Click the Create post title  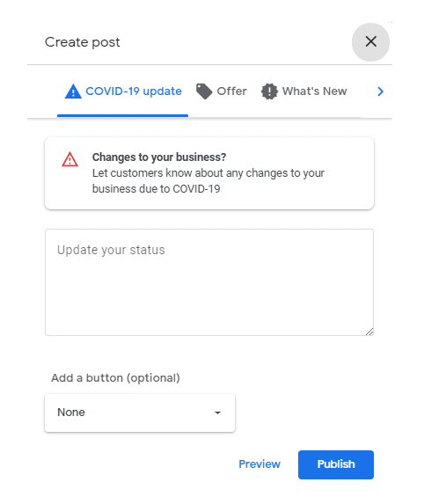83,42
